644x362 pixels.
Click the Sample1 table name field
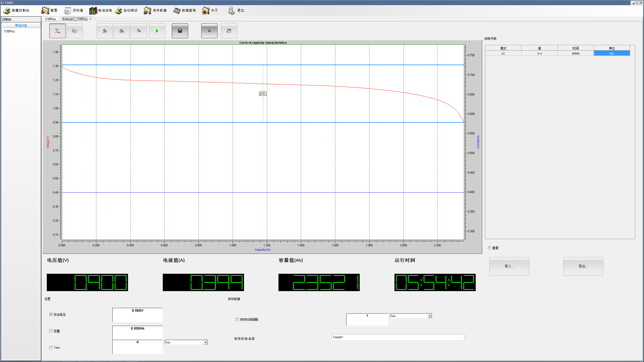coord(398,337)
